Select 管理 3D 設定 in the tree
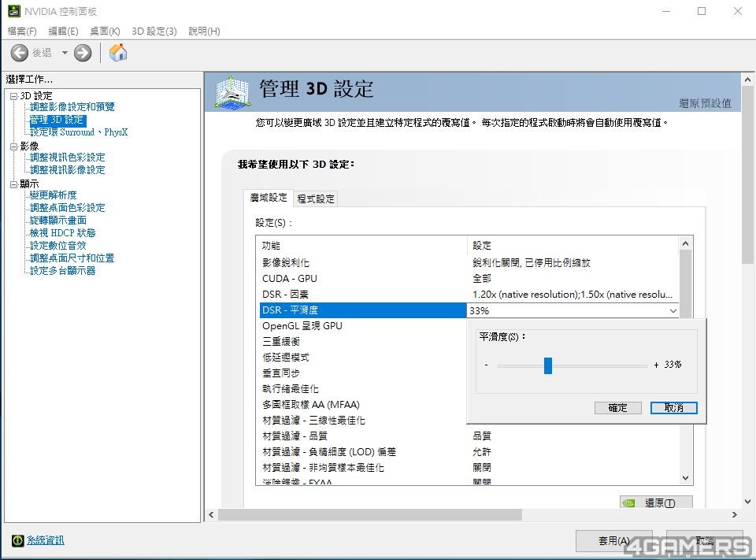Viewport: 756px width, 560px height. click(57, 120)
